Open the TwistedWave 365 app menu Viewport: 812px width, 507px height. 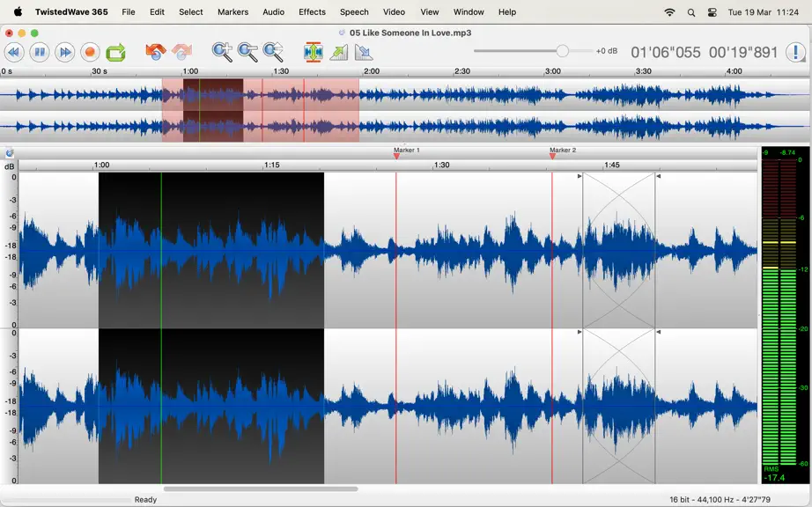[71, 11]
